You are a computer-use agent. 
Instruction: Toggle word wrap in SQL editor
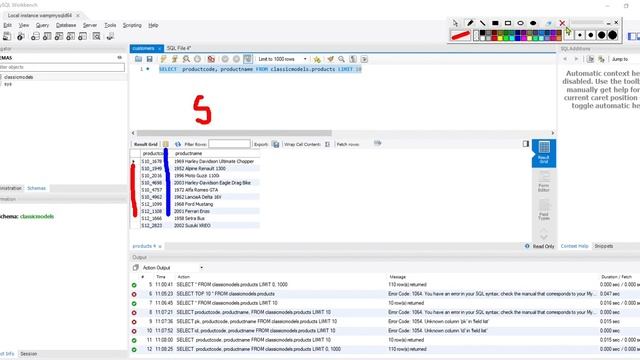point(364,59)
